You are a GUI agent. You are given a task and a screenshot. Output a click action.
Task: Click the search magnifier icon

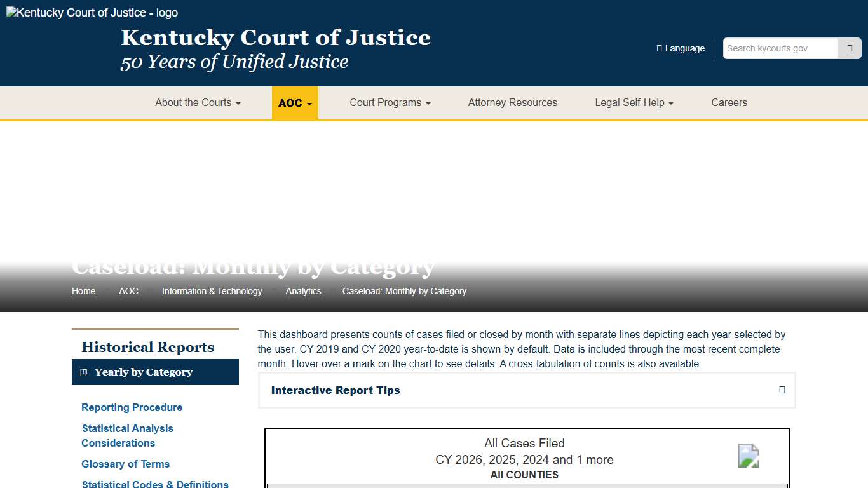point(850,48)
